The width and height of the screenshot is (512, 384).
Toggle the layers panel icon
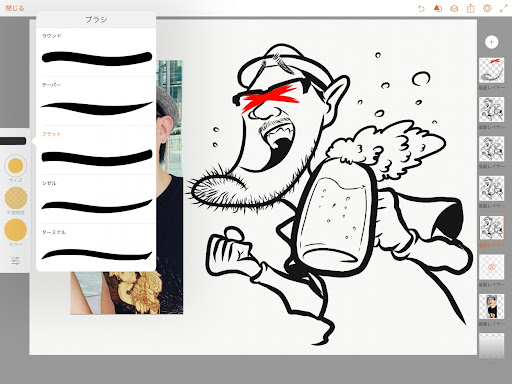point(454,8)
